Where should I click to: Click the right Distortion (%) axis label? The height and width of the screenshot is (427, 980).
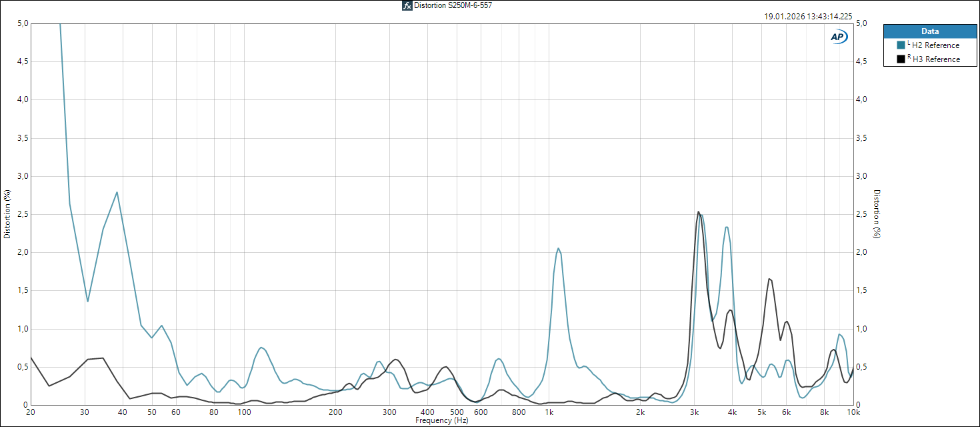click(x=877, y=213)
